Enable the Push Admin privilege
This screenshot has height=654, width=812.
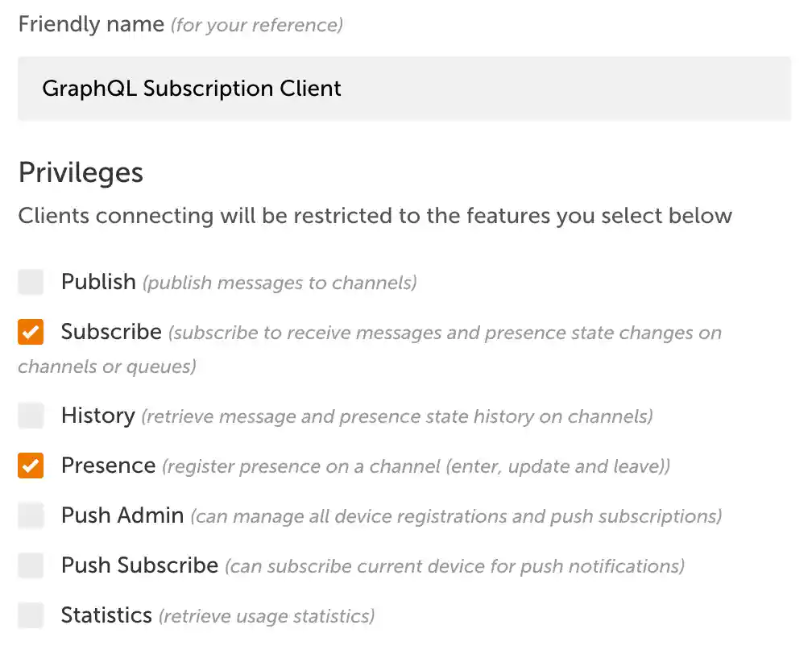30,515
